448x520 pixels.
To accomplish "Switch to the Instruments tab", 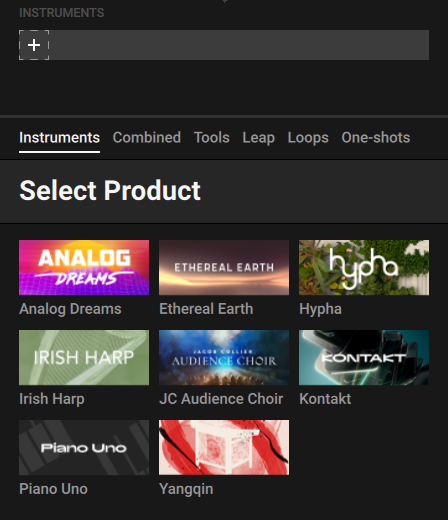I will coord(59,138).
